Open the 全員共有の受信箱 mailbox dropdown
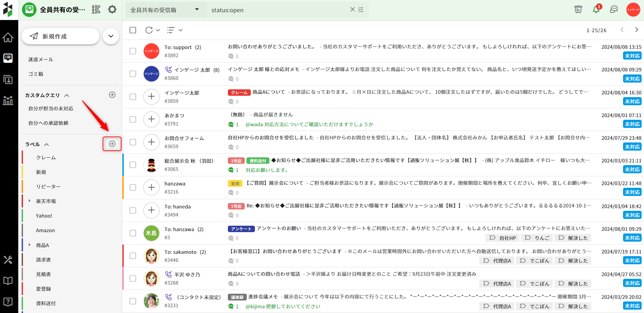Screen dimensions: 644x313 tap(165, 10)
